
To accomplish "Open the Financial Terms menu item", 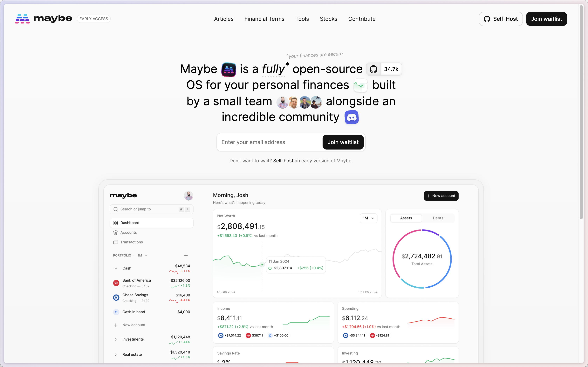I will [264, 19].
